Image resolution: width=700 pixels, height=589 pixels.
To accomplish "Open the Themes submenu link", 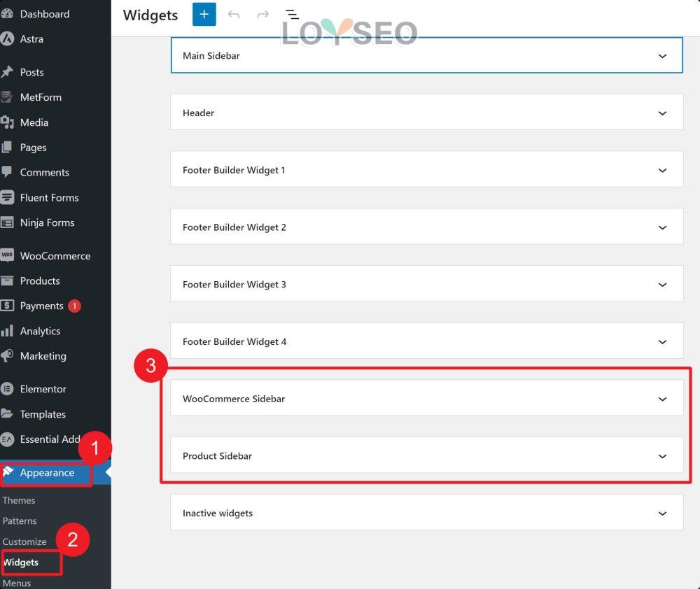I will point(19,500).
